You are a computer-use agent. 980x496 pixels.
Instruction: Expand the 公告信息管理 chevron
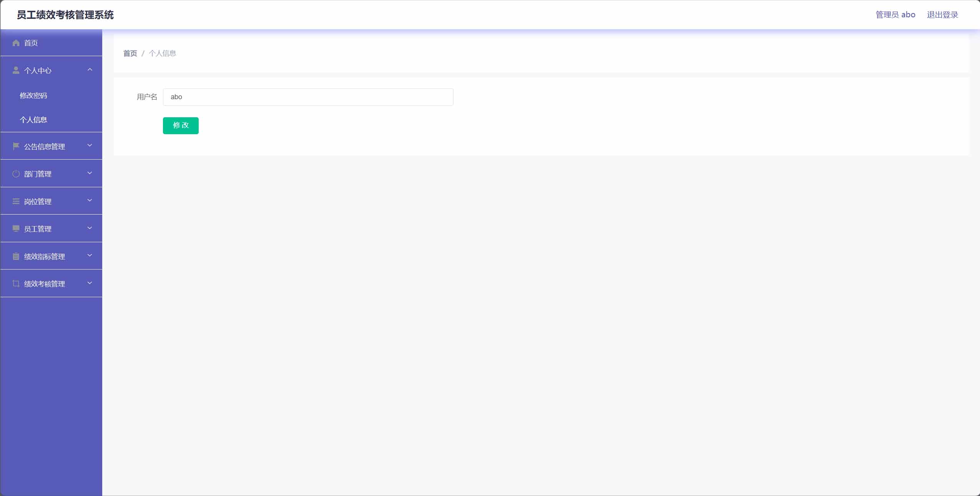90,145
